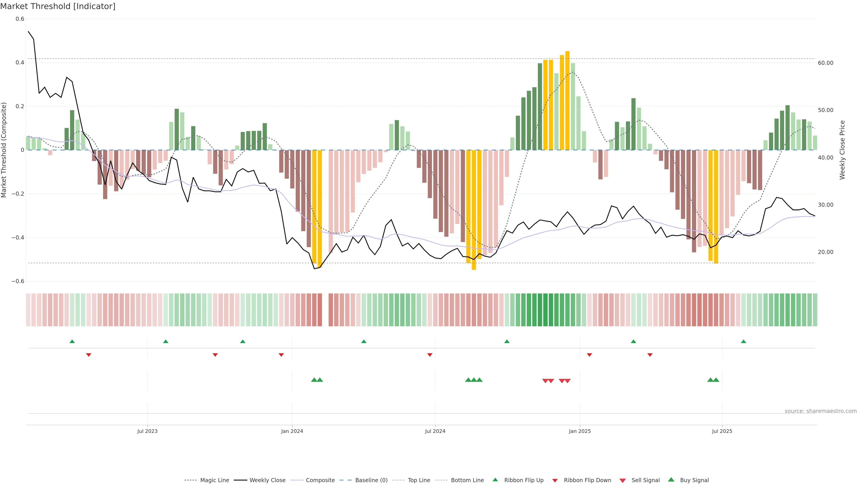Toggle the Baseline (0) legend entry
868x488 pixels.
[371, 480]
